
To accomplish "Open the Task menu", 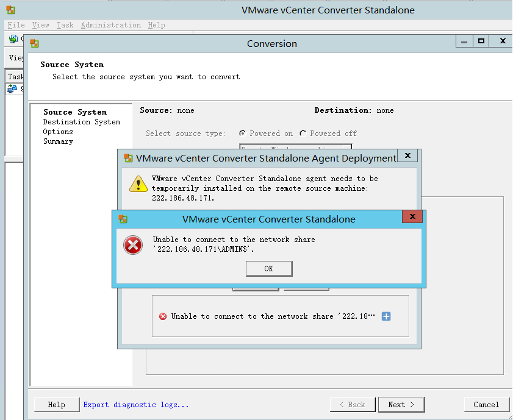I will (x=65, y=25).
